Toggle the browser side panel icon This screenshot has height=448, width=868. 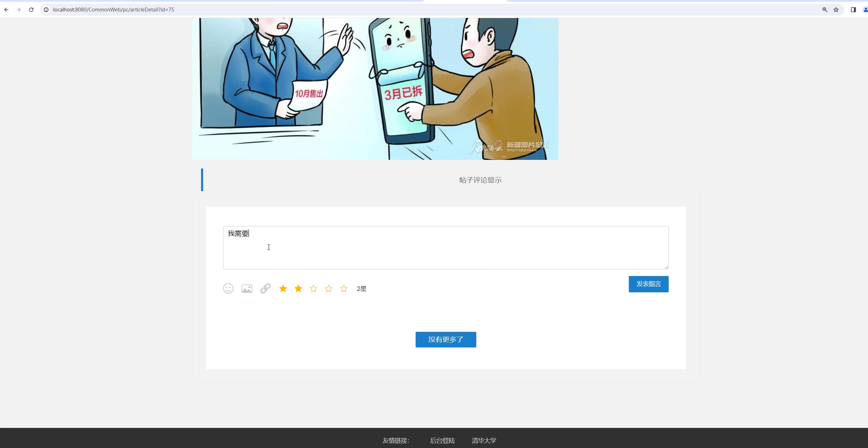853,10
